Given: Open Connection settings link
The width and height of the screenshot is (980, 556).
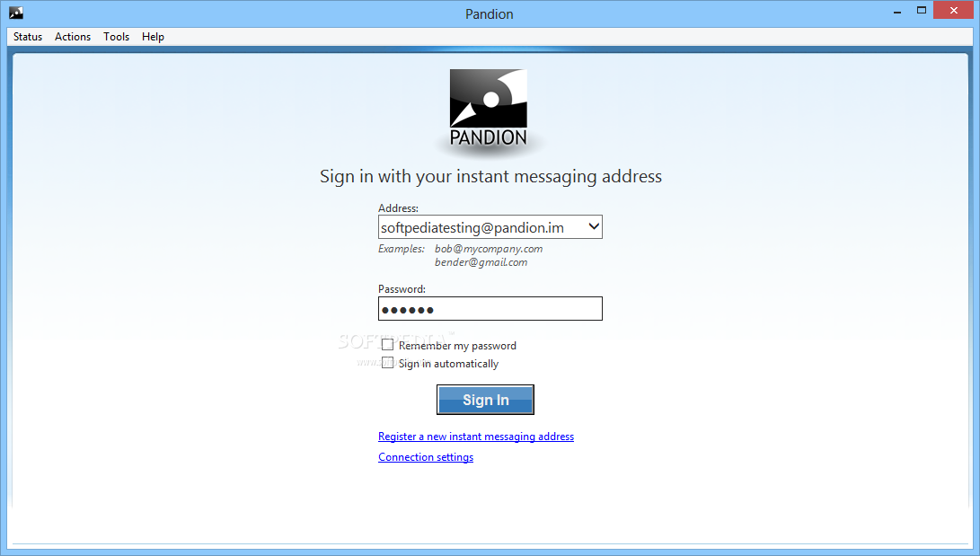Looking at the screenshot, I should 426,457.
